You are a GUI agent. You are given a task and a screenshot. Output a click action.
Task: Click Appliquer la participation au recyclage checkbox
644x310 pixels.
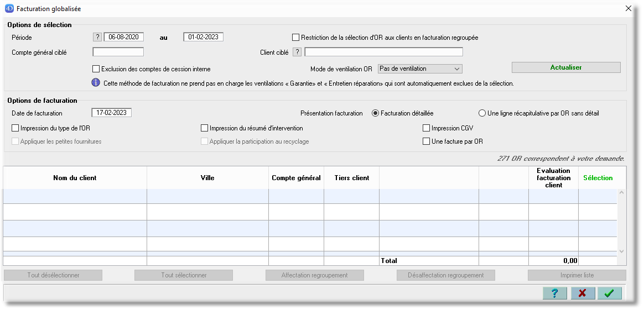coord(205,141)
